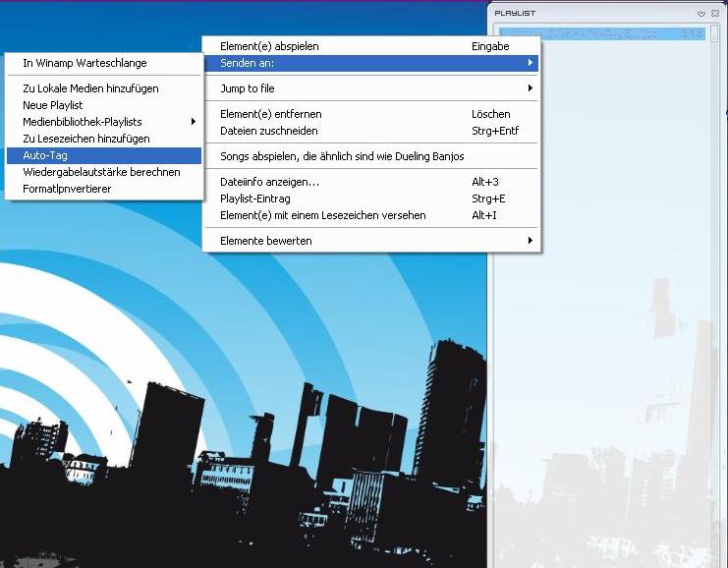728x568 pixels.
Task: Choose 'Element(e) mit einem Lesezeichen versehen'
Action: [x=371, y=215]
